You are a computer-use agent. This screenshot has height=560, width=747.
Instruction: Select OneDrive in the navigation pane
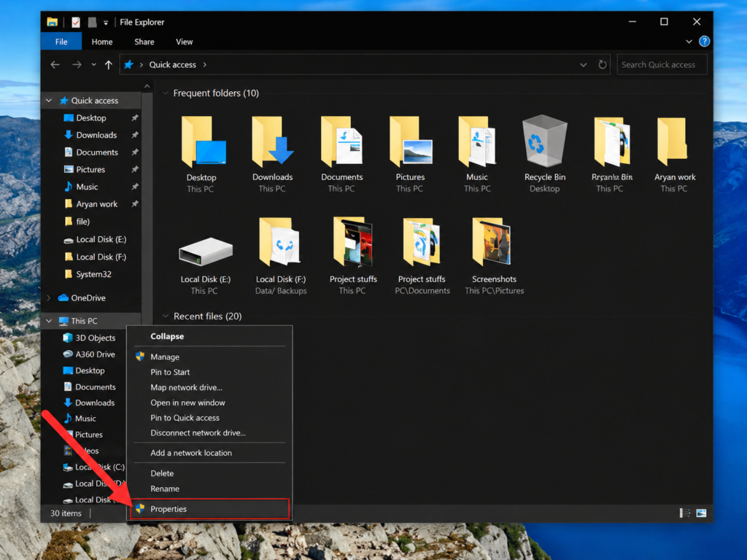(88, 297)
